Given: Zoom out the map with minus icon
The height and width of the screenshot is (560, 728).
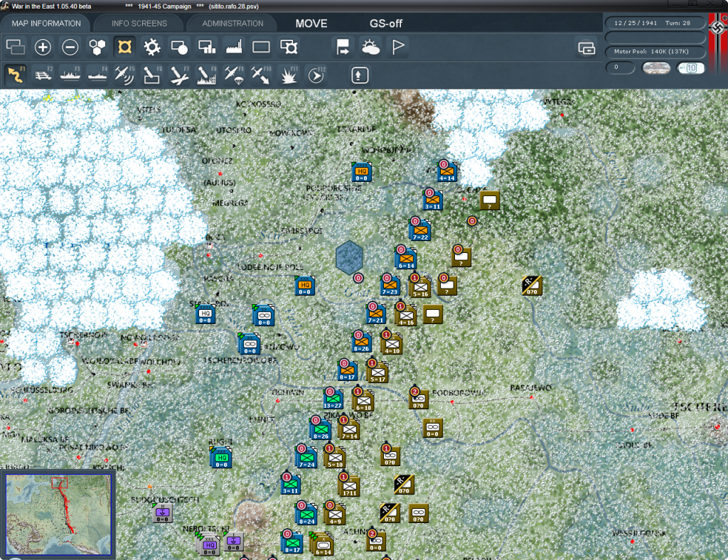Looking at the screenshot, I should click(x=70, y=47).
